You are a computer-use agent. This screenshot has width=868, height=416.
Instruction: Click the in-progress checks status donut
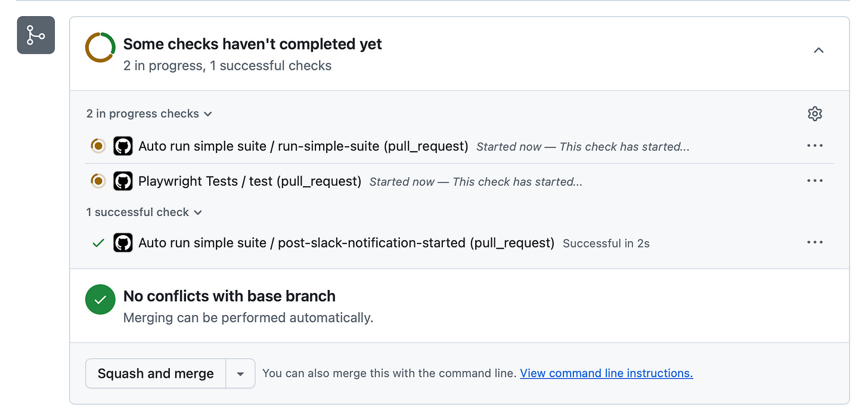100,47
